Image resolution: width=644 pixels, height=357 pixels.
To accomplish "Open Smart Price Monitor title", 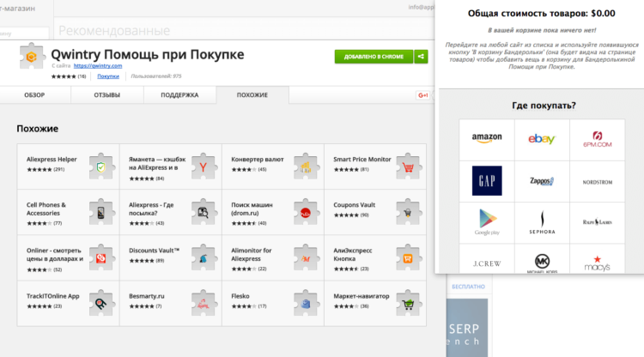I will 362,160.
